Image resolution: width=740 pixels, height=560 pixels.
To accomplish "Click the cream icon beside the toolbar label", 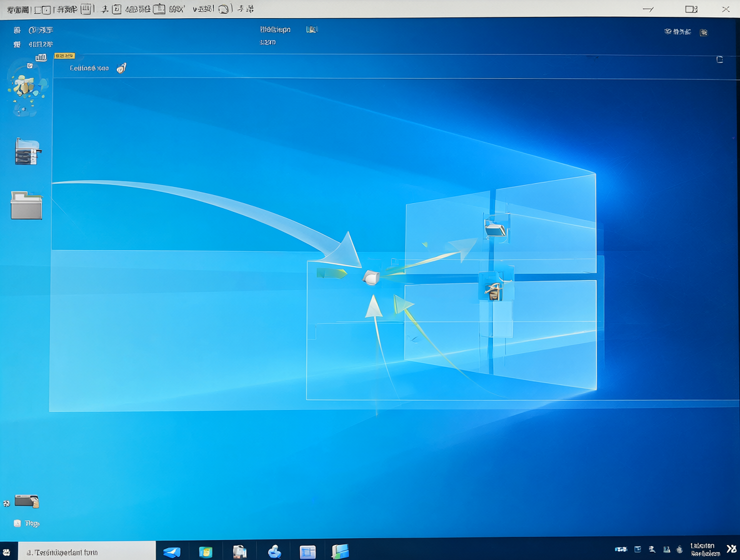I will point(122,68).
